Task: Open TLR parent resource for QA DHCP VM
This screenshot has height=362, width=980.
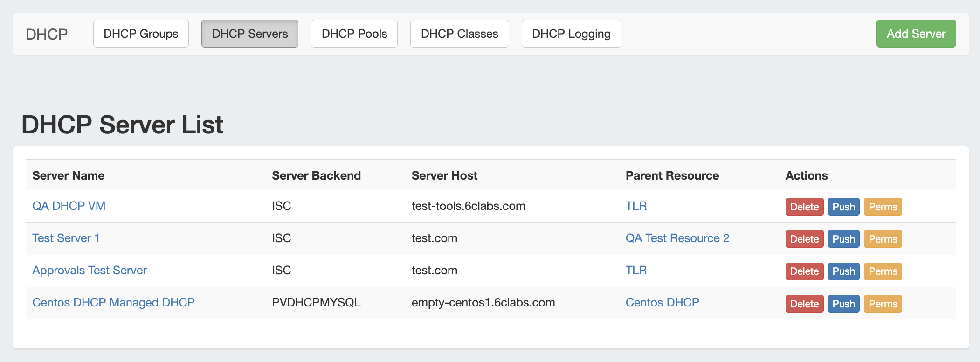Action: [636, 206]
